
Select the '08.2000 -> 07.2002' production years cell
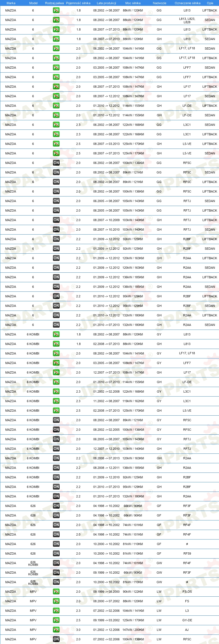click(x=106, y=601)
